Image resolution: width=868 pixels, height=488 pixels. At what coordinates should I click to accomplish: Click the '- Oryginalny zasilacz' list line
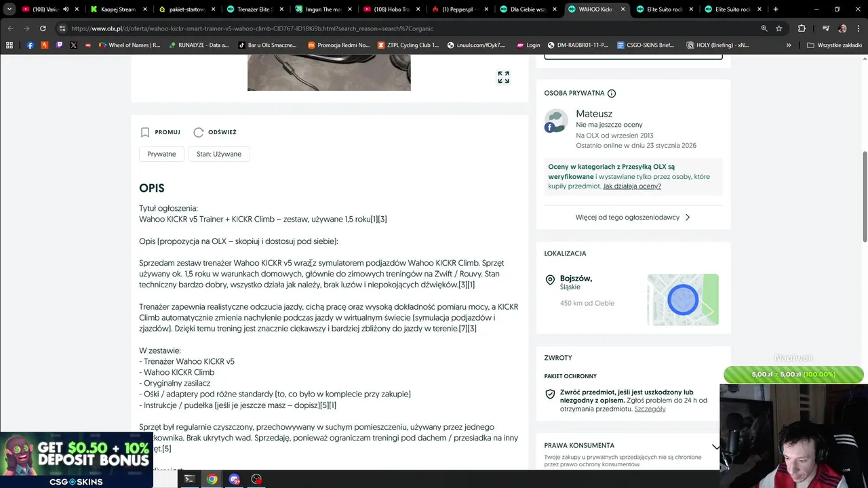[175, 383]
